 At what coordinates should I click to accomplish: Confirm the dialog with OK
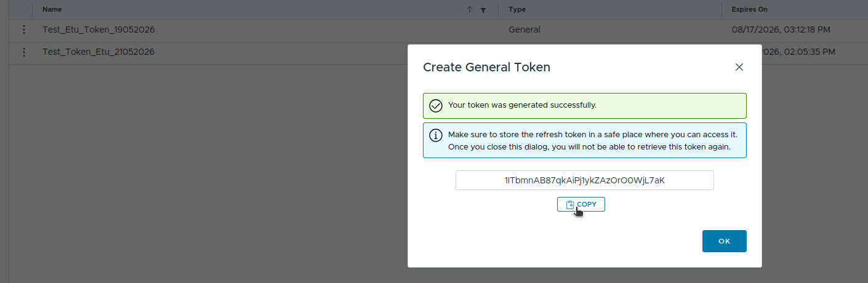(724, 241)
